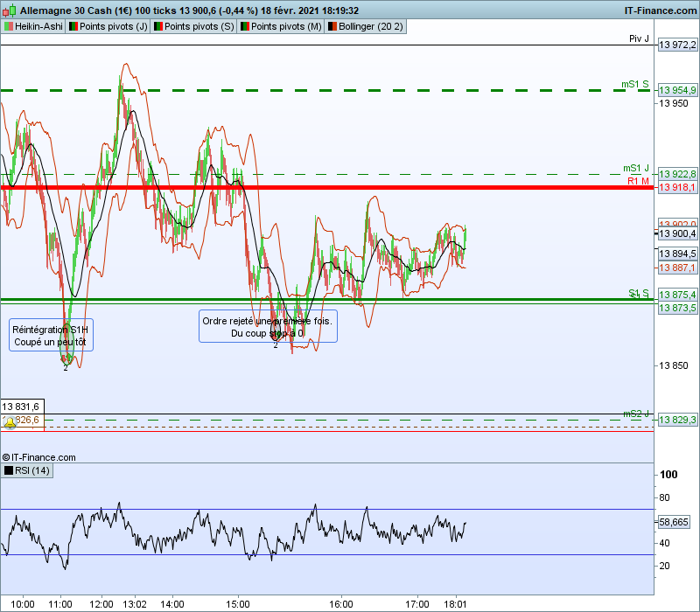The width and height of the screenshot is (700, 612).
Task: Click the 13 894,5 price tag
Action: coord(677,254)
